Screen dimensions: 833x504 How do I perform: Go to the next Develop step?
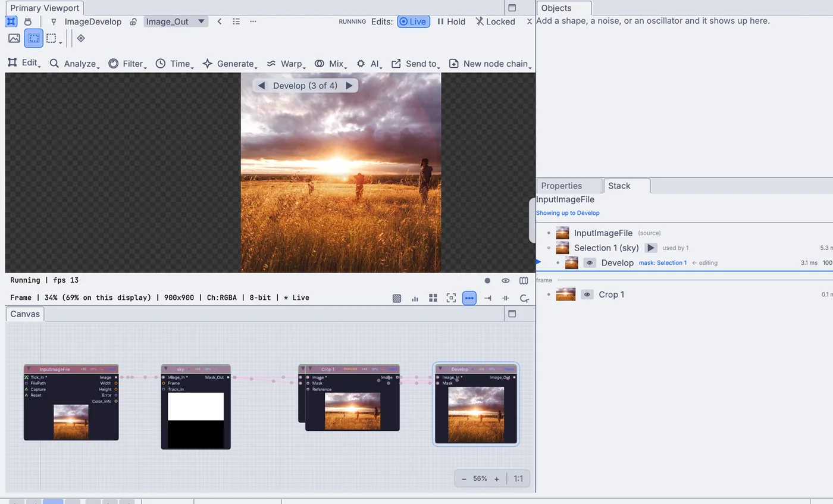click(349, 86)
